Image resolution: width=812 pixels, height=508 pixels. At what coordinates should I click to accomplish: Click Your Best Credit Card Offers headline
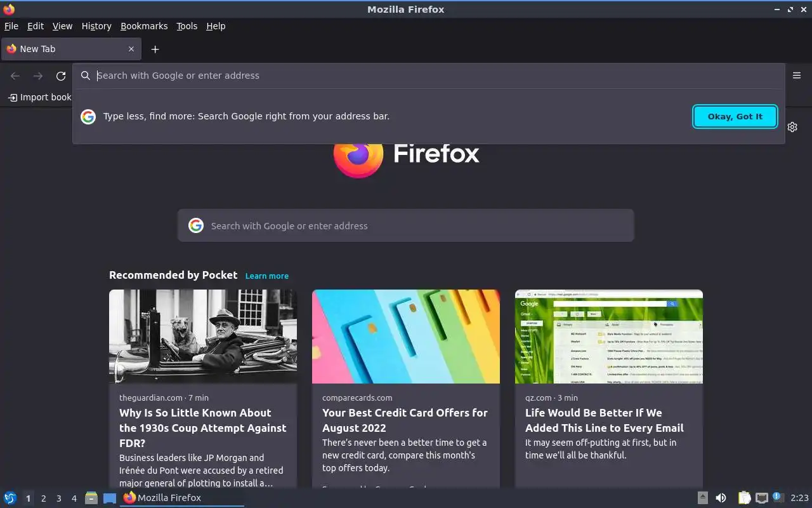click(405, 420)
